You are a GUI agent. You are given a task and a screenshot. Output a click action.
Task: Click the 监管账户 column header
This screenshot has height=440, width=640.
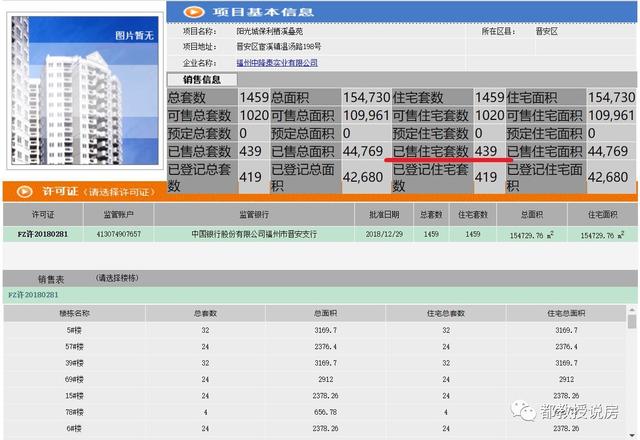click(x=118, y=215)
